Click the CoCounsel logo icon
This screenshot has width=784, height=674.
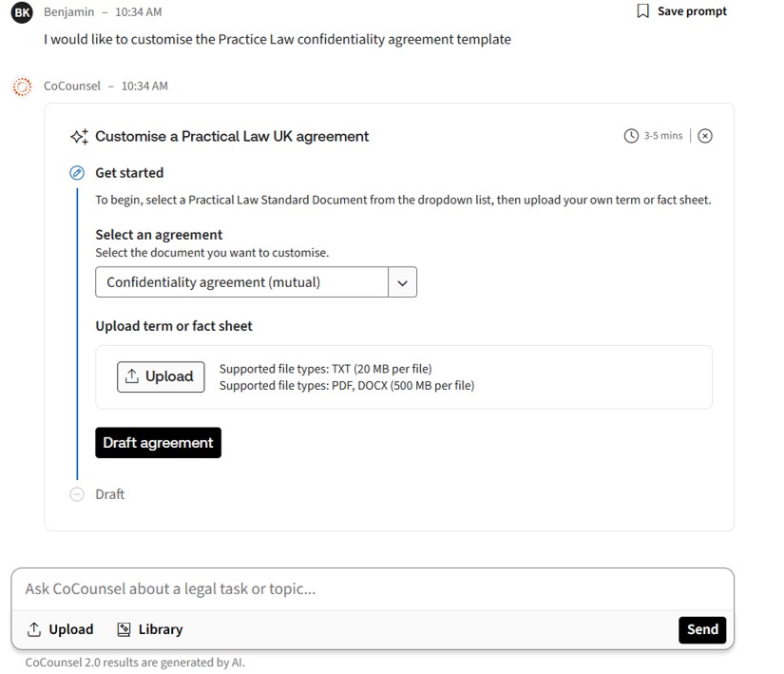22,87
